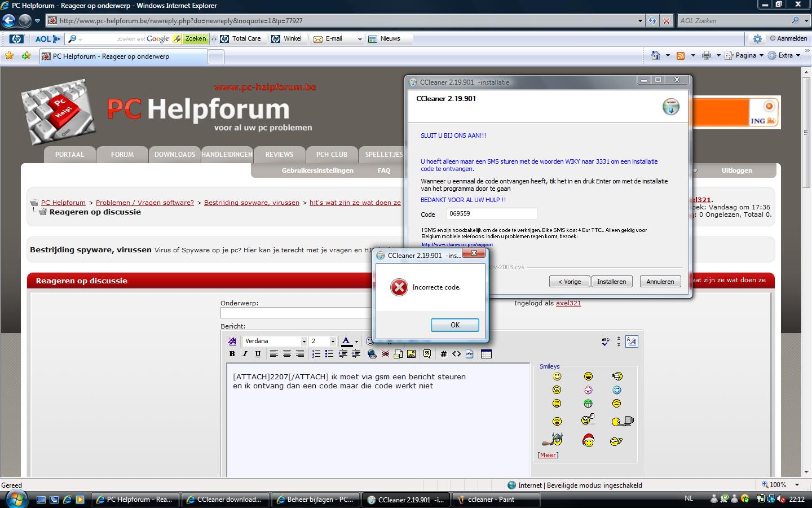This screenshot has width=812, height=508.
Task: Click the Uitloggen link
Action: pos(736,170)
